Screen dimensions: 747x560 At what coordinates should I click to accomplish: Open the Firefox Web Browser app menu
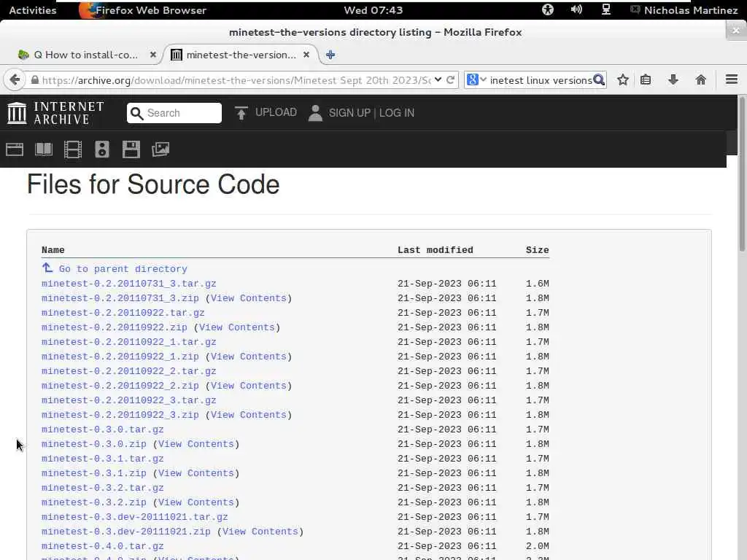[142, 10]
